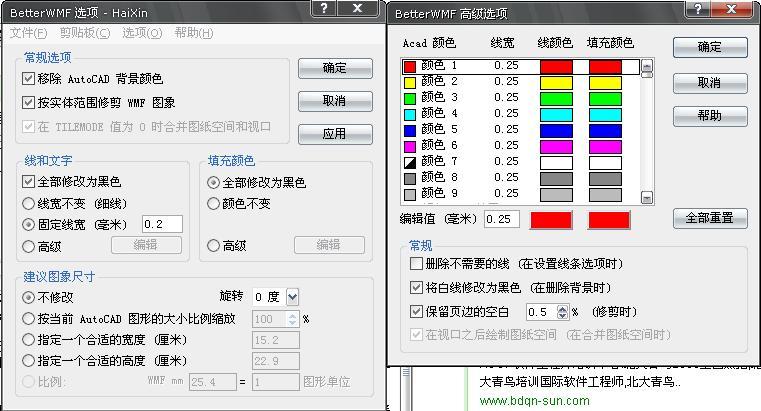
Task: Toggle 移除 AutoCAD 背景颜色 checkbox
Action: point(28,78)
